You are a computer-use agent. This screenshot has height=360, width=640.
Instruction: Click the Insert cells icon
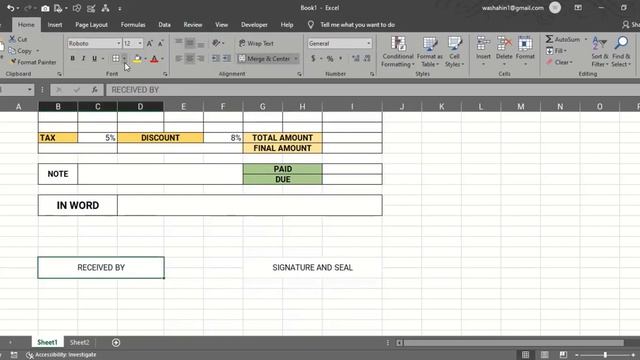pos(483,44)
